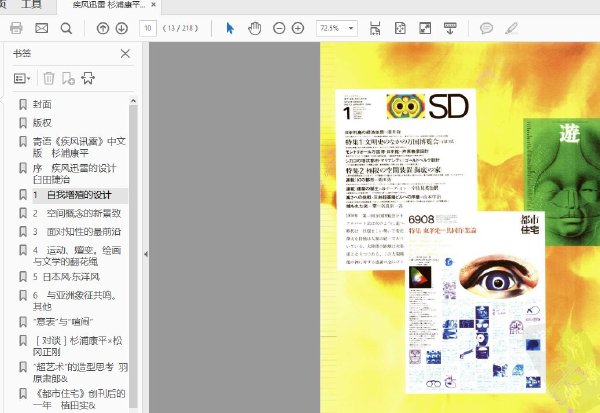Go to previous page with up arrow
600x413 pixels.
coord(103,28)
